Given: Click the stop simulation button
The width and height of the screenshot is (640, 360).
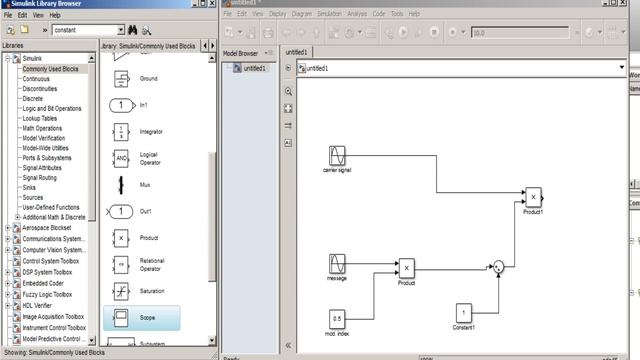Looking at the screenshot, I should click(434, 32).
